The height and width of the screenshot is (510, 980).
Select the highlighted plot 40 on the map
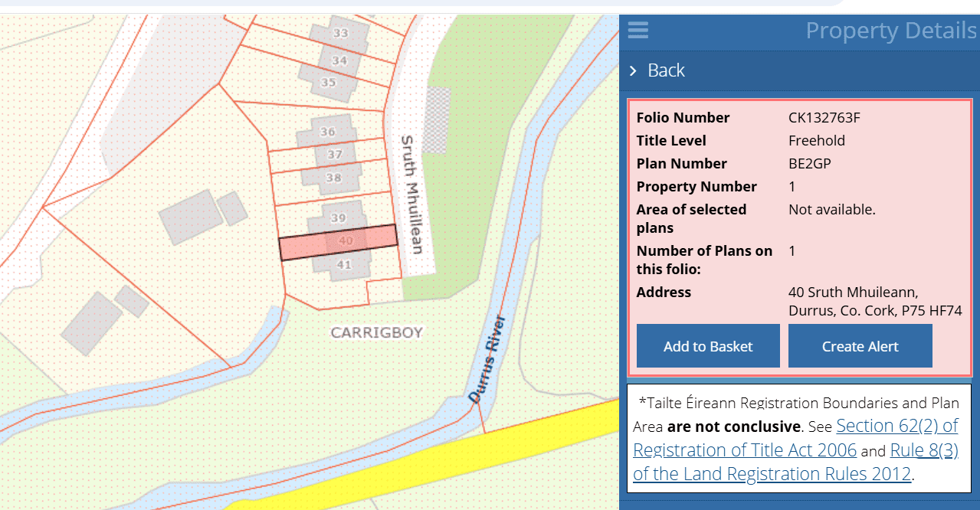(x=338, y=242)
